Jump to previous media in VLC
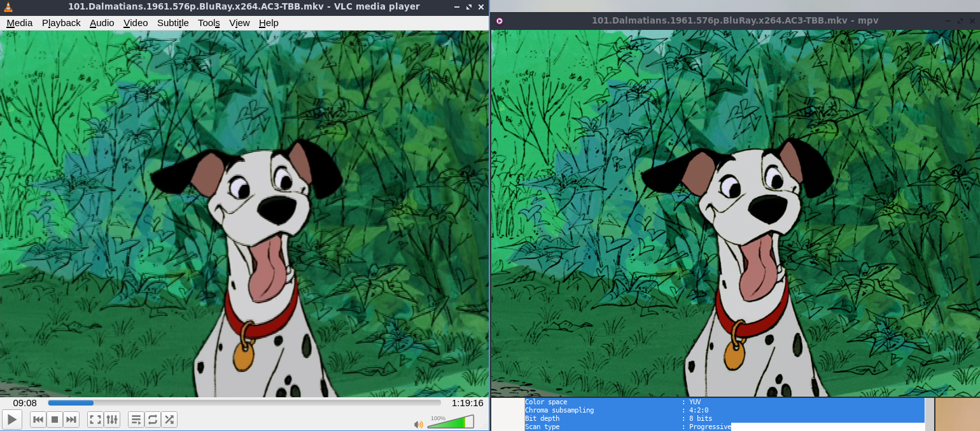Image resolution: width=980 pixels, height=431 pixels. coord(38,420)
